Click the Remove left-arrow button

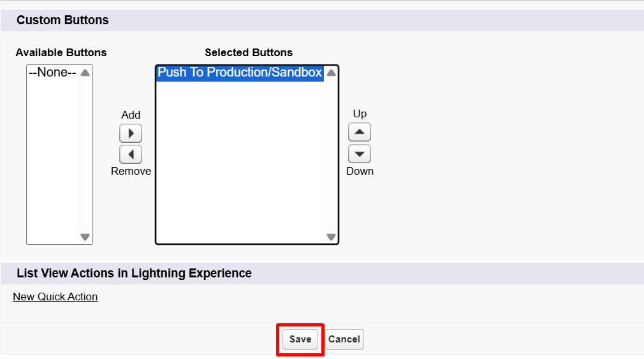(131, 154)
